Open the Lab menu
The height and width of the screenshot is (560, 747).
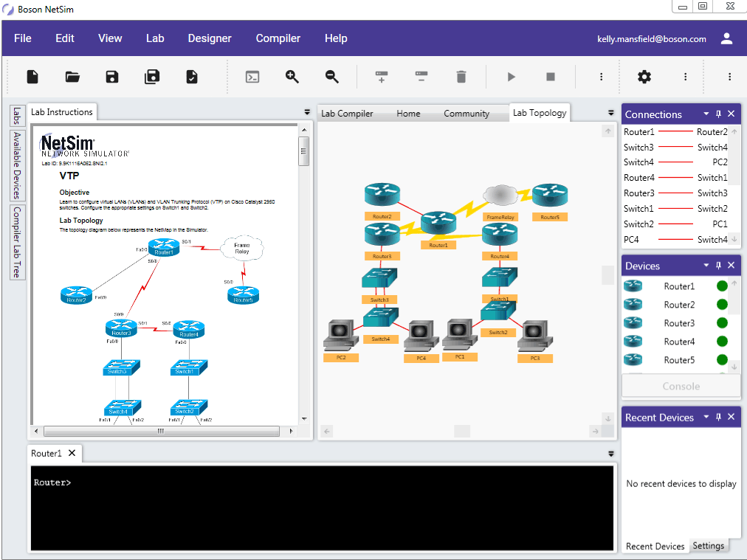click(x=155, y=38)
